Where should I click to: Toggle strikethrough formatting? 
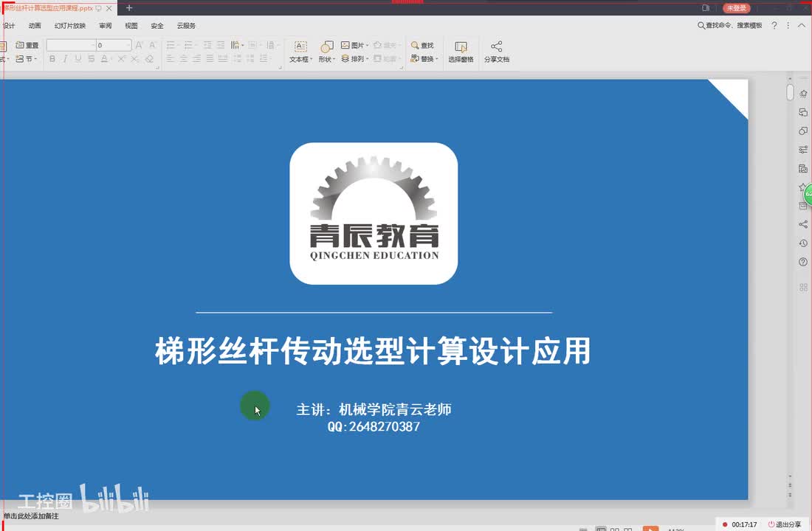click(x=91, y=59)
